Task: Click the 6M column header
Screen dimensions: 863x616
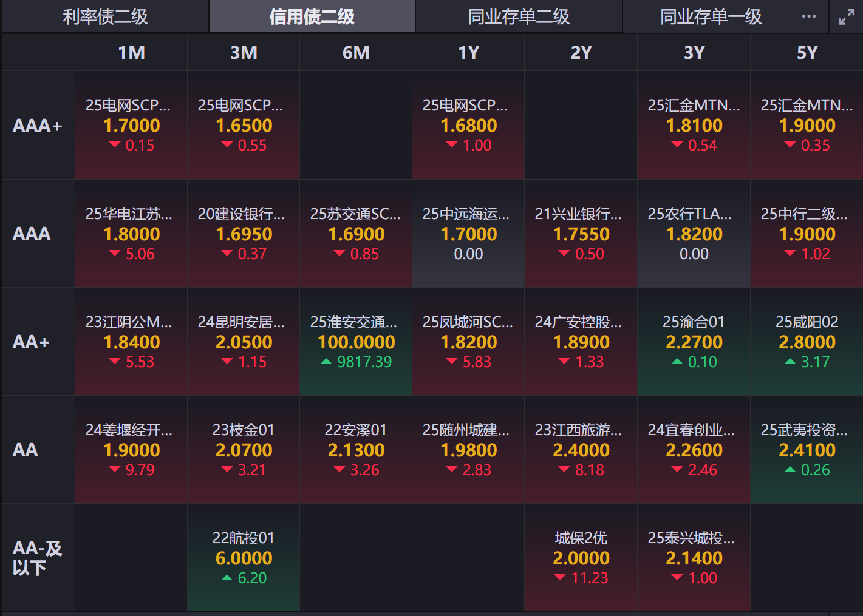Action: click(x=356, y=53)
